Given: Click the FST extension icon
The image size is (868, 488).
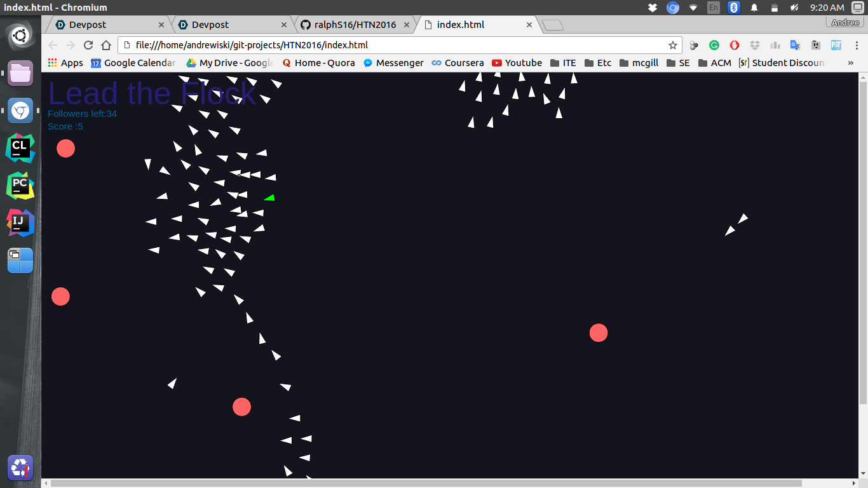Looking at the screenshot, I should (x=836, y=45).
